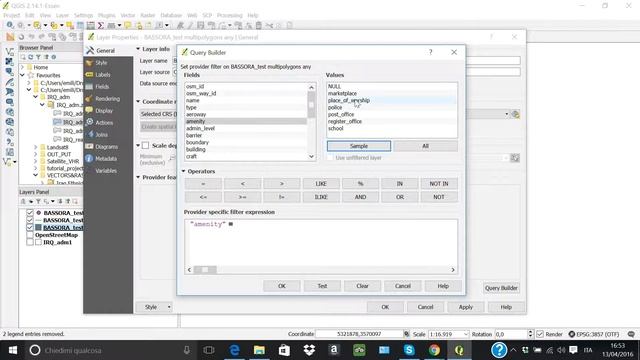Select 'place_of_worship' in Values list
The width and height of the screenshot is (640, 360).
point(391,100)
